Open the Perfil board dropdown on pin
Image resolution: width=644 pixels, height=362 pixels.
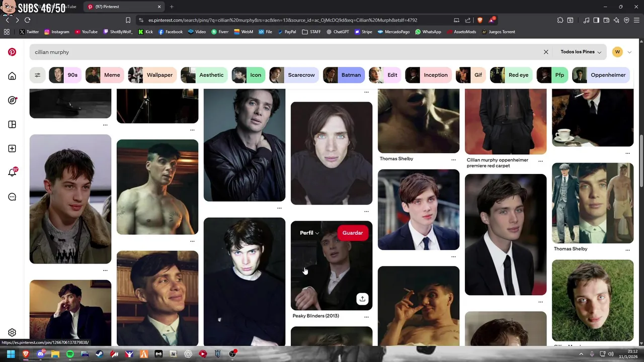tap(309, 233)
